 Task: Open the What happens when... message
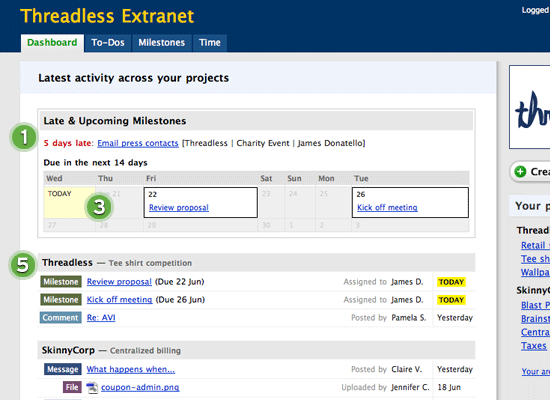pos(130,369)
